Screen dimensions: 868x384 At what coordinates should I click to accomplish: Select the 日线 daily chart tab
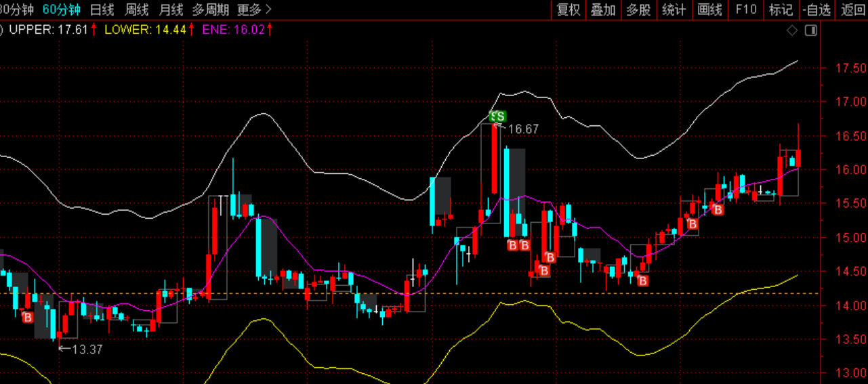(x=102, y=9)
